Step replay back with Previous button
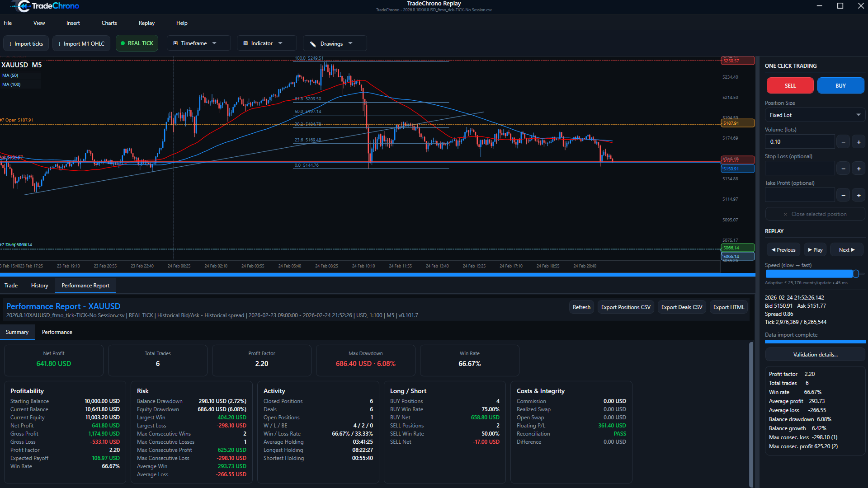The image size is (868, 488). click(783, 250)
